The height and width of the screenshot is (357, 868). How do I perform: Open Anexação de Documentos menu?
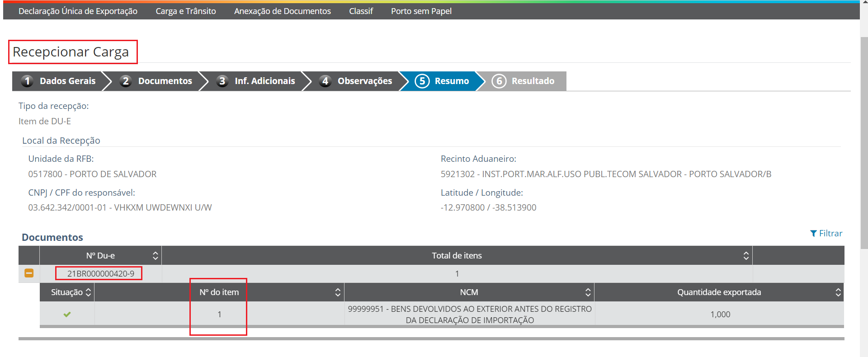(x=282, y=11)
